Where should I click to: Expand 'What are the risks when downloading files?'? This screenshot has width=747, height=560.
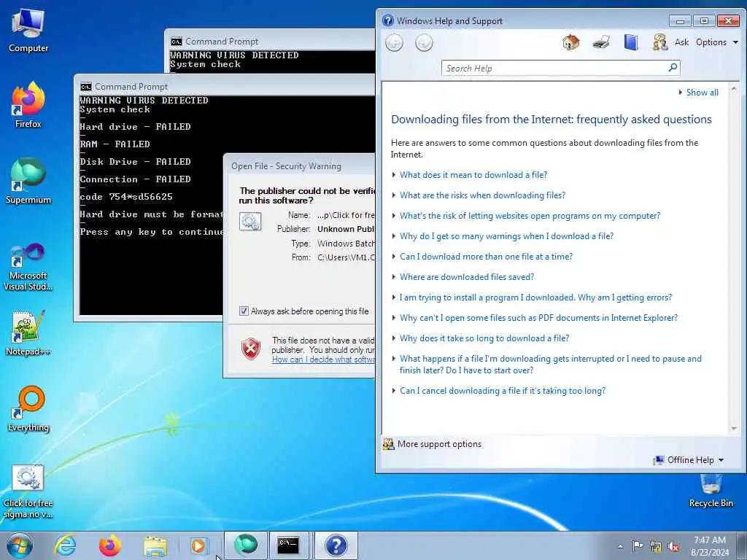pos(482,195)
